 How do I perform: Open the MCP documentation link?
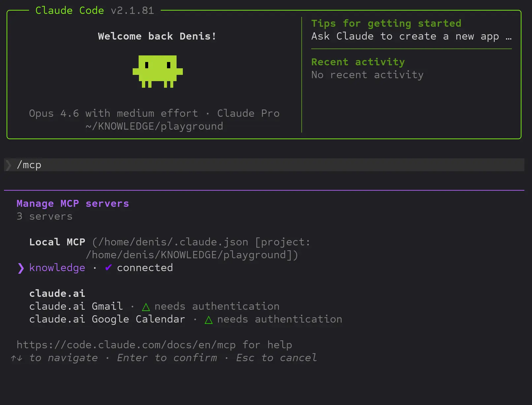(x=126, y=345)
